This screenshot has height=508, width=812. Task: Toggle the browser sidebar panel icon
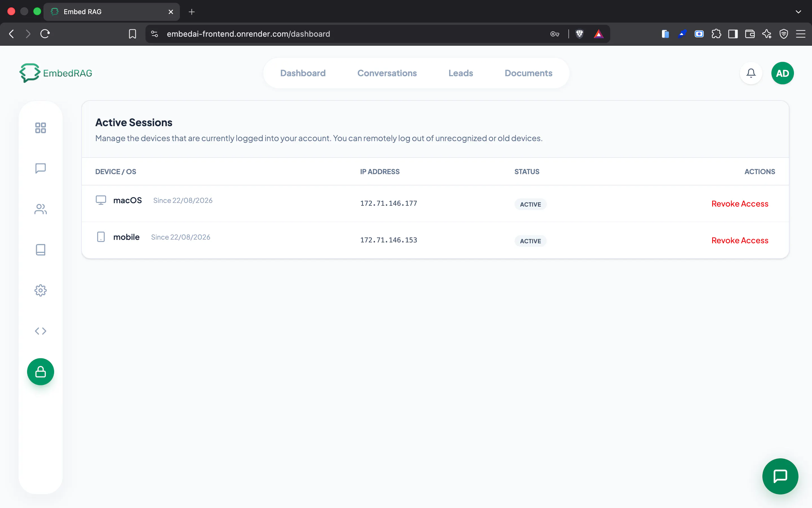tap(733, 34)
